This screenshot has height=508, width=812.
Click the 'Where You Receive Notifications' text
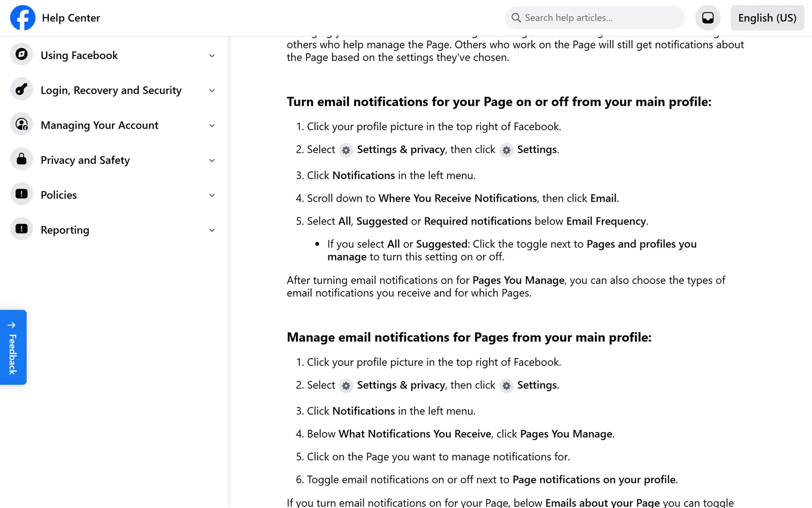458,198
